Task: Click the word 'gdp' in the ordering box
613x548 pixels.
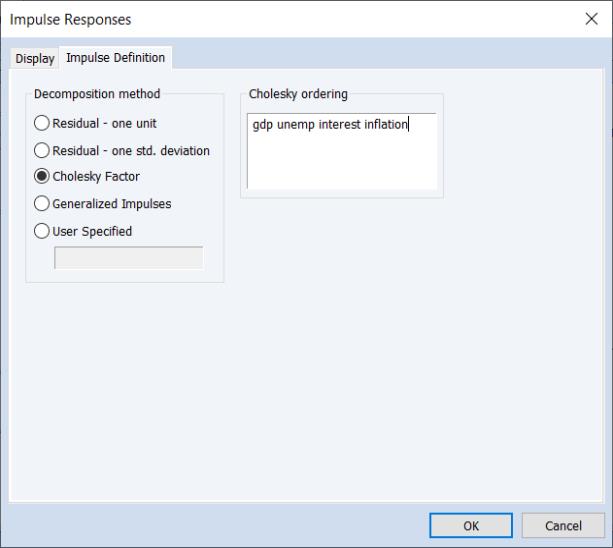Action: pyautogui.click(x=263, y=124)
